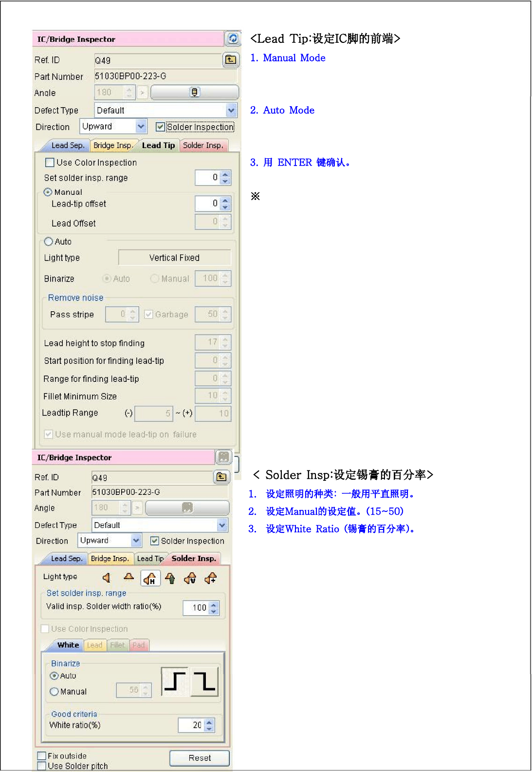Toggle Use manual mode lead-tip on failure
532x772 pixels.
pos(48,434)
